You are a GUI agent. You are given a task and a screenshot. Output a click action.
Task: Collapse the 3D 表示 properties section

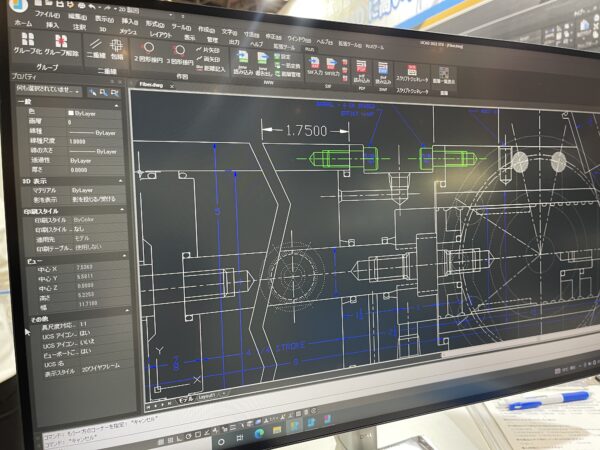(x=122, y=179)
